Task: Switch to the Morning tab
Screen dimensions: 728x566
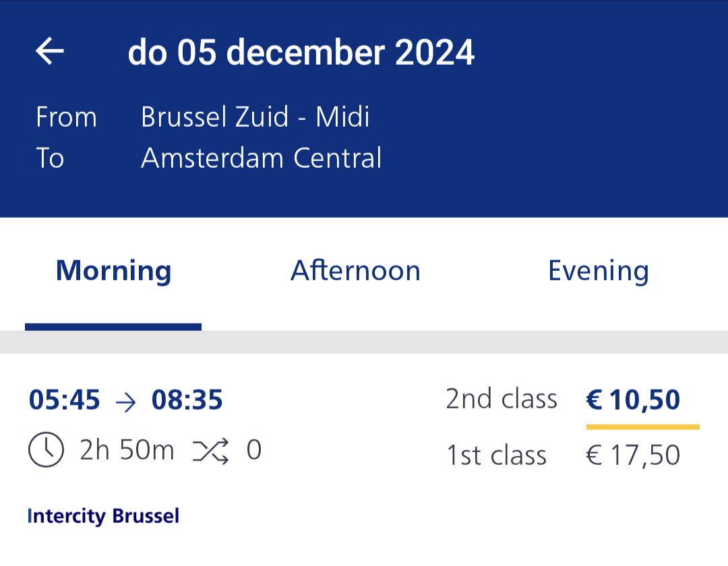Action: [x=113, y=271]
